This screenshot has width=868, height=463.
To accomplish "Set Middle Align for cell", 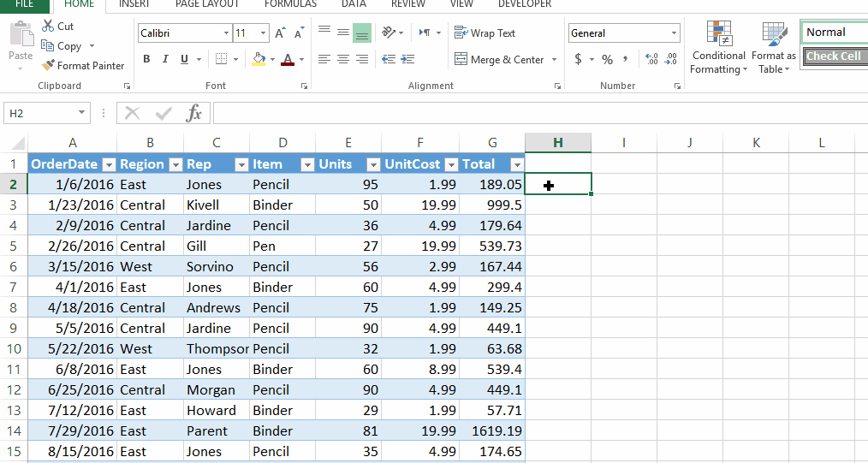I will click(343, 33).
